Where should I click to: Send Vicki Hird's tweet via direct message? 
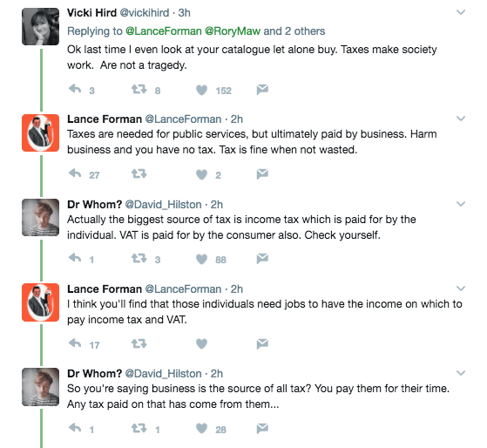click(262, 90)
